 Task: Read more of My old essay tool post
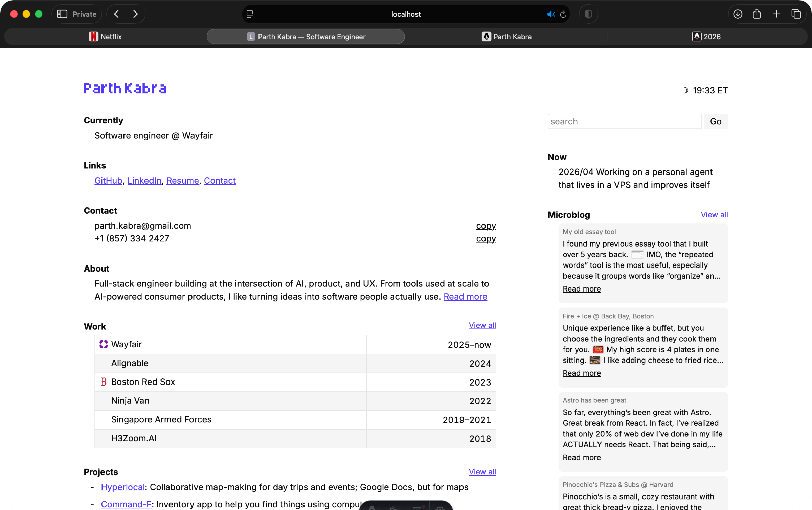[x=582, y=289]
